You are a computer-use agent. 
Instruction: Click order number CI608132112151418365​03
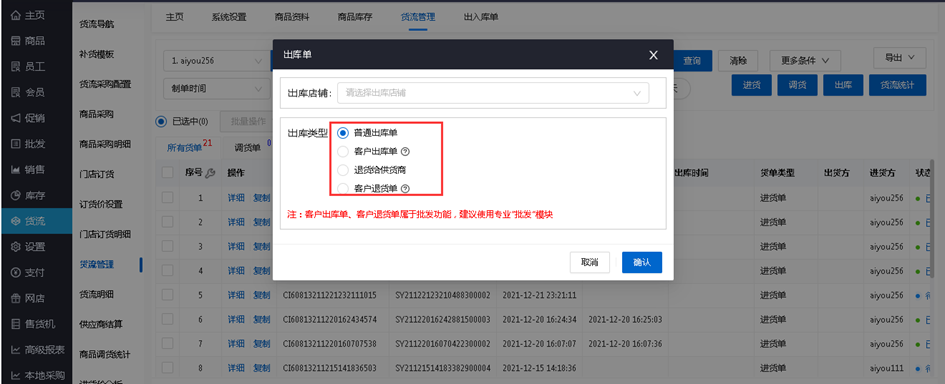pyautogui.click(x=330, y=368)
